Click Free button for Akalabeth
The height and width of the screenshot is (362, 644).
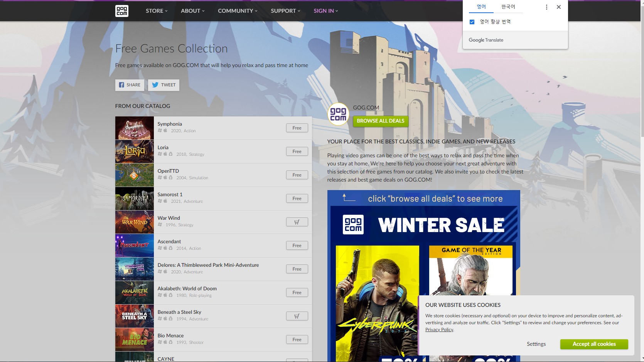point(297,293)
